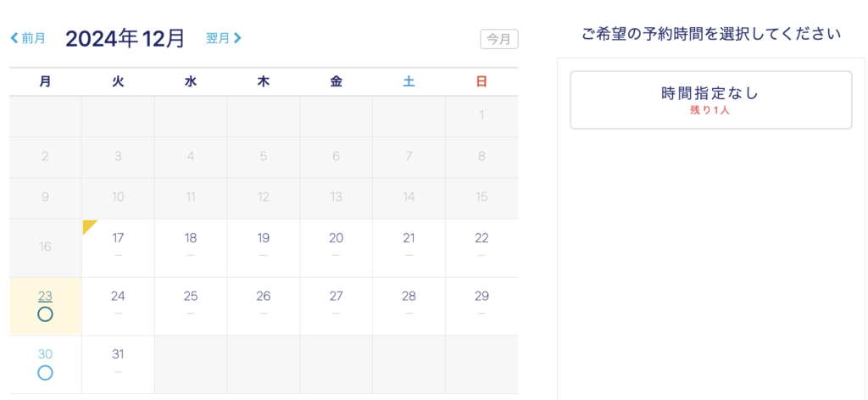This screenshot has height=400, width=868.
Task: Click Saturday December 28 cell
Action: click(x=409, y=306)
